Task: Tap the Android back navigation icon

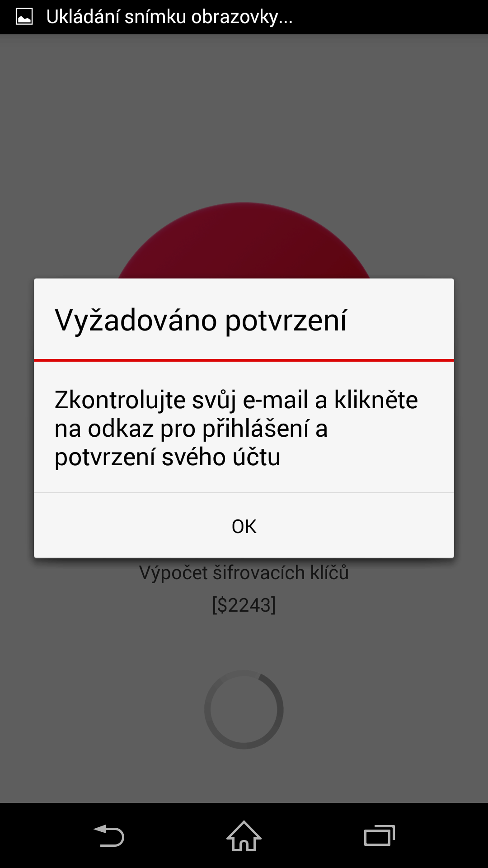Action: [109, 835]
